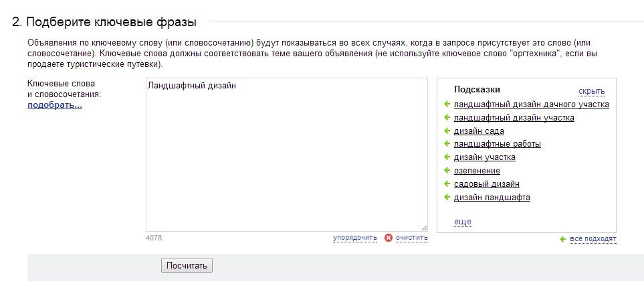Click the 'Посчитать' button
The height and width of the screenshot is (296, 644).
tap(187, 266)
